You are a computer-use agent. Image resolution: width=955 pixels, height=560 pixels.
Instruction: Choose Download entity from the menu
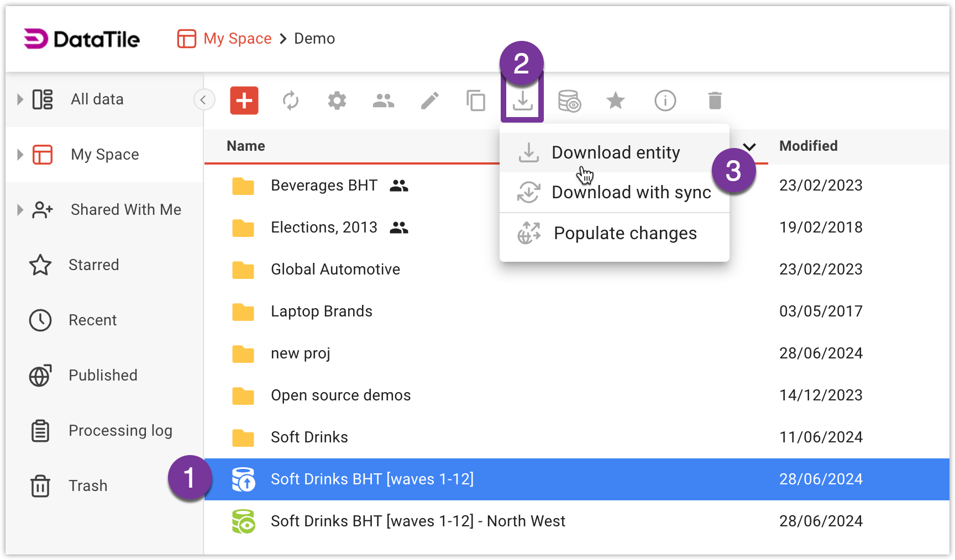pos(615,152)
